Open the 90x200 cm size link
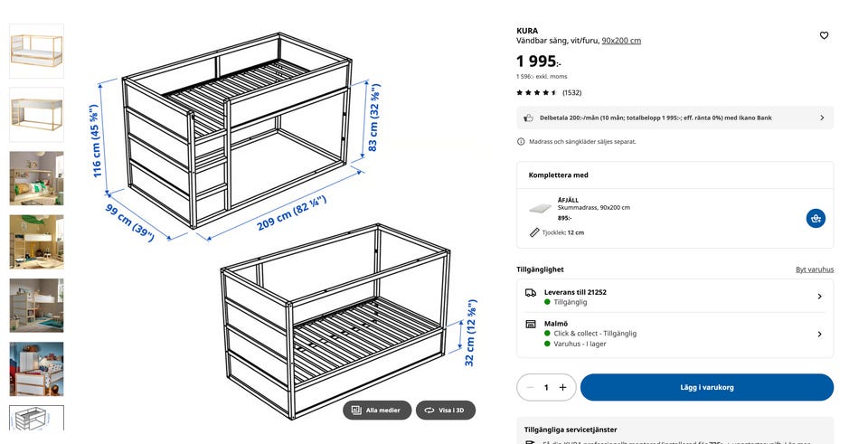 tap(621, 41)
